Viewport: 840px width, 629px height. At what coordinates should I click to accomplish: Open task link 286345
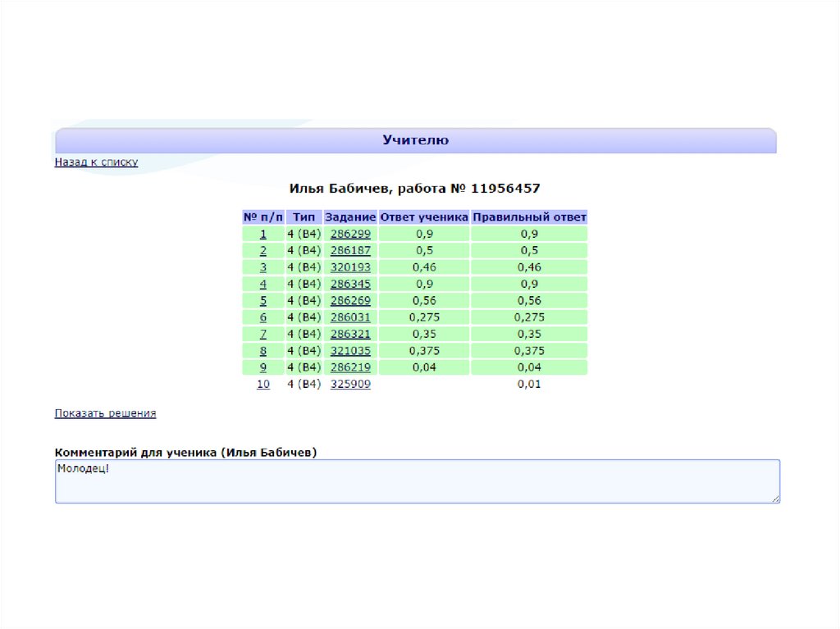(350, 284)
